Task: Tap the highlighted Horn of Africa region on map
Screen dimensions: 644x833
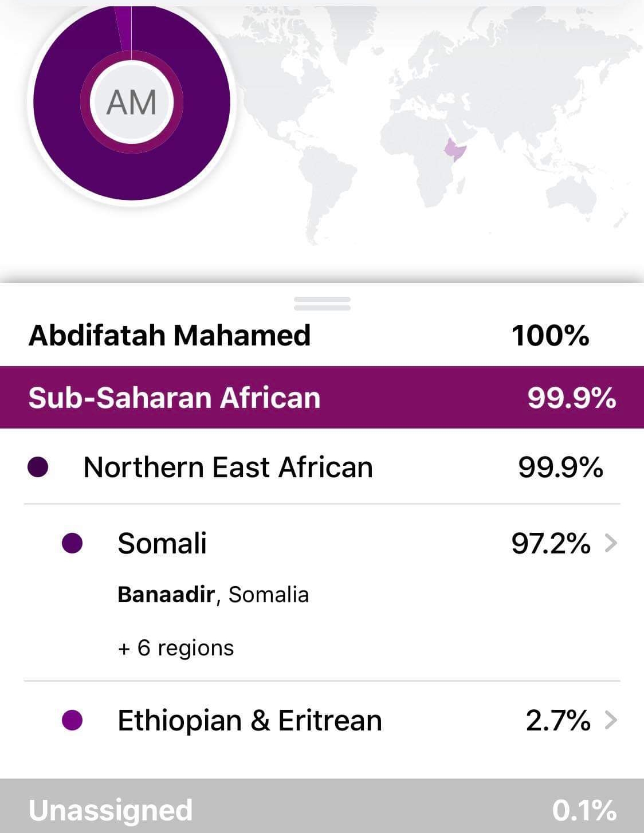Action: click(455, 150)
